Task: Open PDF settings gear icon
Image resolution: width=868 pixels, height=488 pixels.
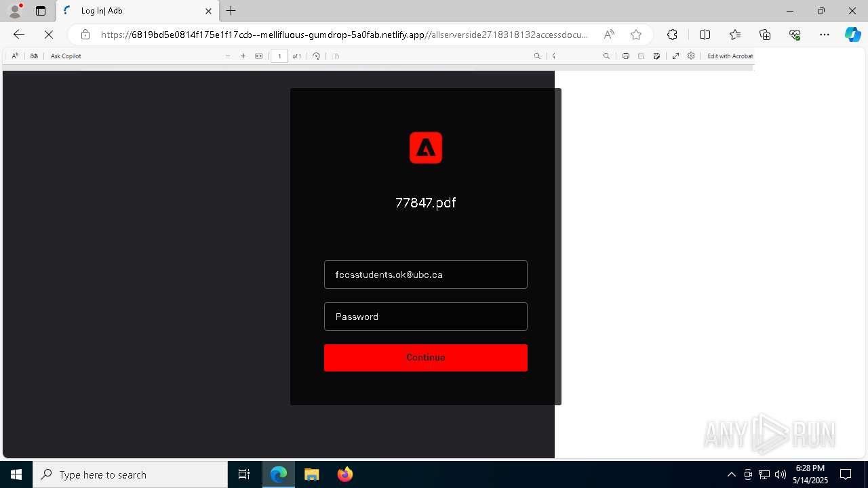Action: coord(691,56)
